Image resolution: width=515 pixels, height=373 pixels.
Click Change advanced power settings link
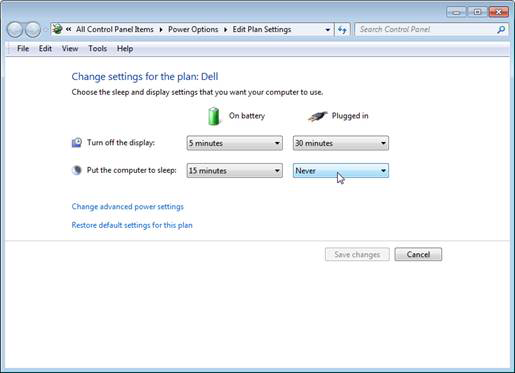[x=128, y=207]
